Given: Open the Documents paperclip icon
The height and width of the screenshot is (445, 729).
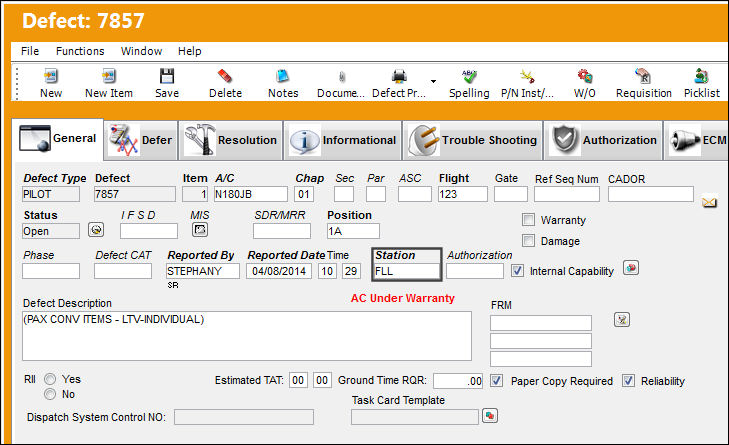Looking at the screenshot, I should [341, 76].
